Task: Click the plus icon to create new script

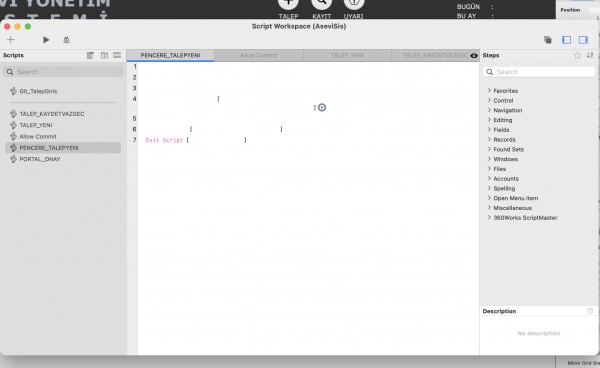Action: pyautogui.click(x=11, y=40)
